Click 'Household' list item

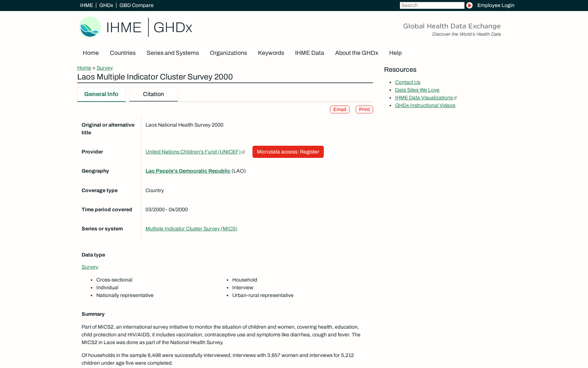point(245,280)
